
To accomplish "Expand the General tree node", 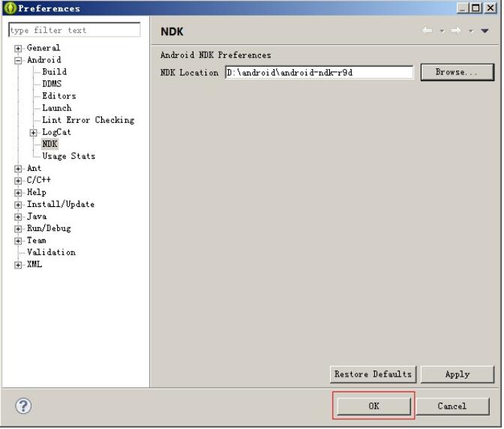I will (18, 49).
